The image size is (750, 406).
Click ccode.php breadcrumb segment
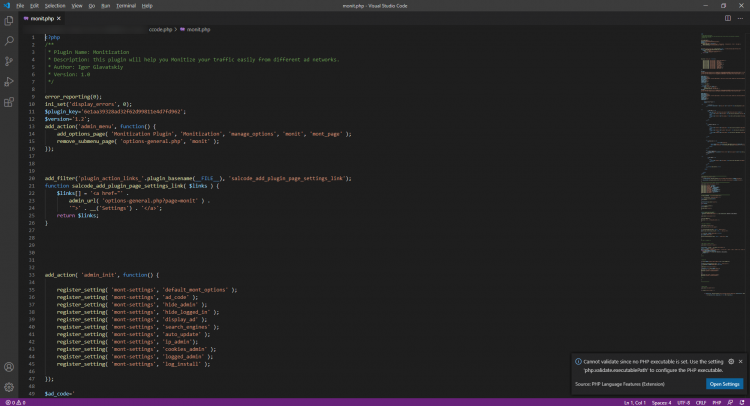[160, 30]
